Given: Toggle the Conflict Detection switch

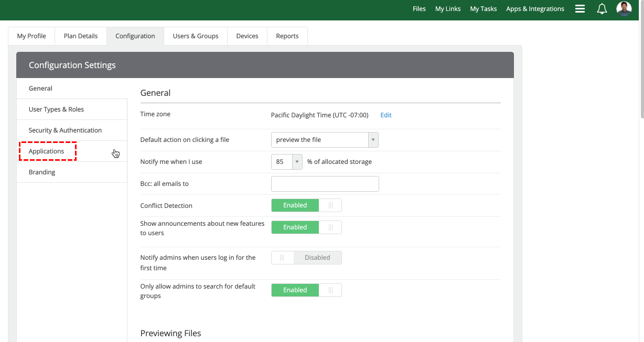Looking at the screenshot, I should point(306,205).
